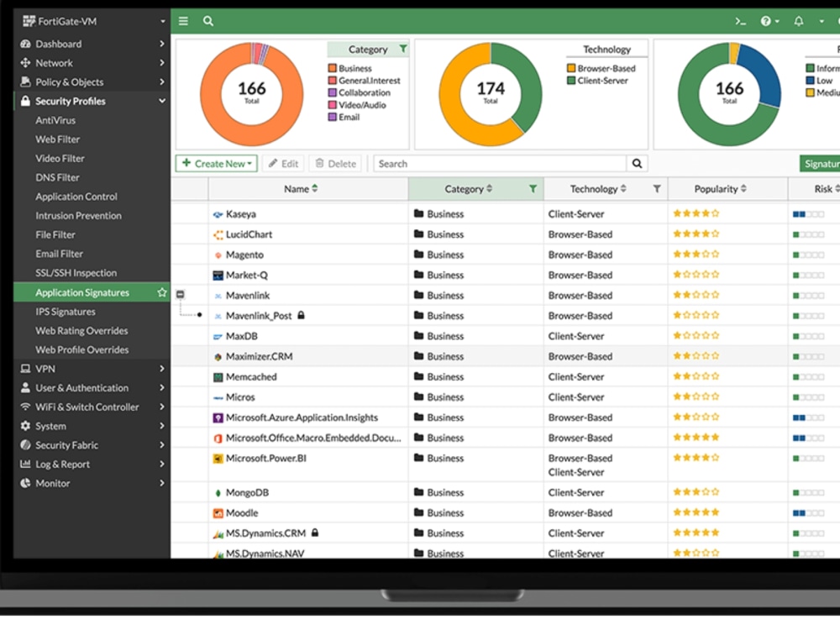
Task: Go to Application Control
Action: tap(76, 197)
